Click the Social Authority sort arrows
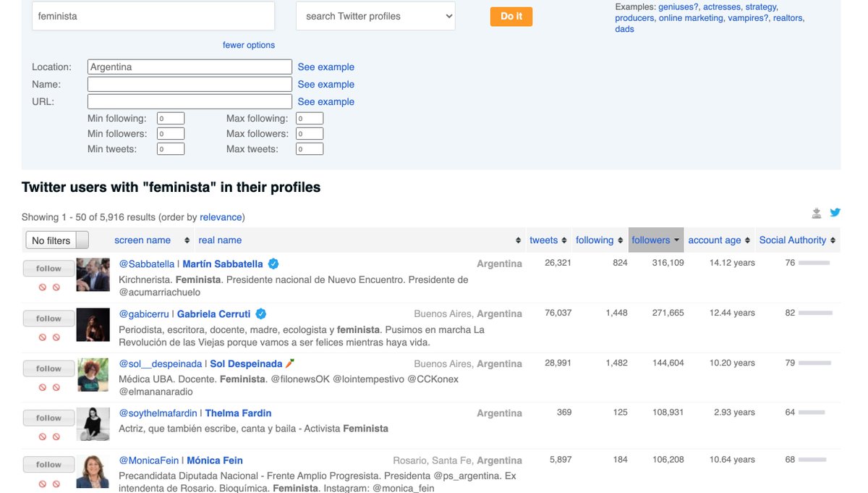This screenshot has width=868, height=493. (x=833, y=240)
